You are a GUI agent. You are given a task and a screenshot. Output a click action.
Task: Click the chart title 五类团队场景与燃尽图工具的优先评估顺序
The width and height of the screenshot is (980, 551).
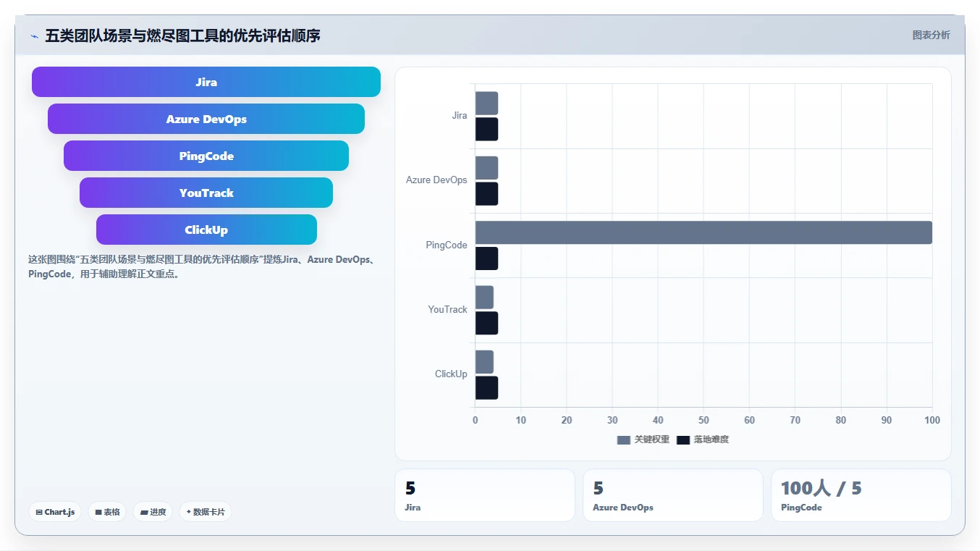[x=182, y=35]
